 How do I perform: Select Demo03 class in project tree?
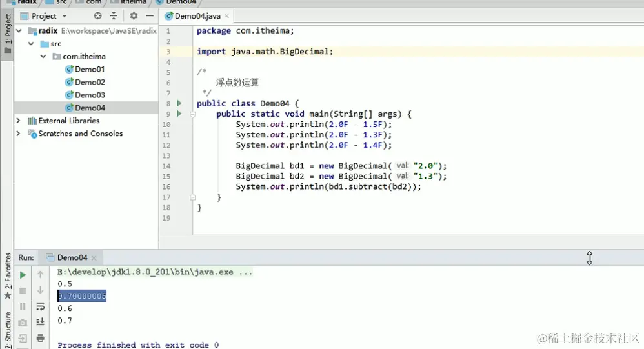tap(85, 95)
